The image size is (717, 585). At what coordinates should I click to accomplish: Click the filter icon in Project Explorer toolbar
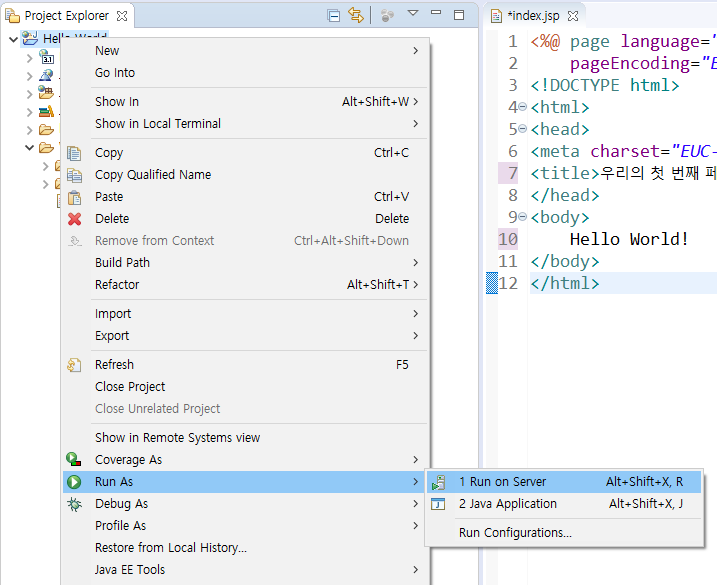click(x=387, y=16)
